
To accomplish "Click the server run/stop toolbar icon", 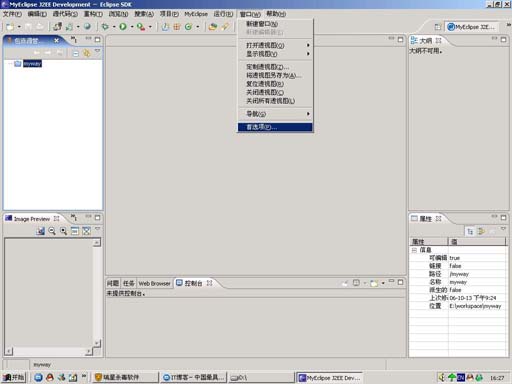I will [x=69, y=27].
